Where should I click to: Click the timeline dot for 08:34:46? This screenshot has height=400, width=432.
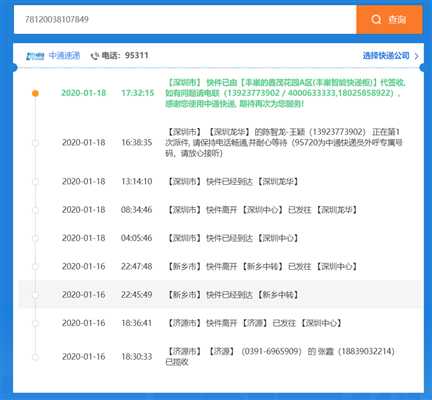pos(35,210)
